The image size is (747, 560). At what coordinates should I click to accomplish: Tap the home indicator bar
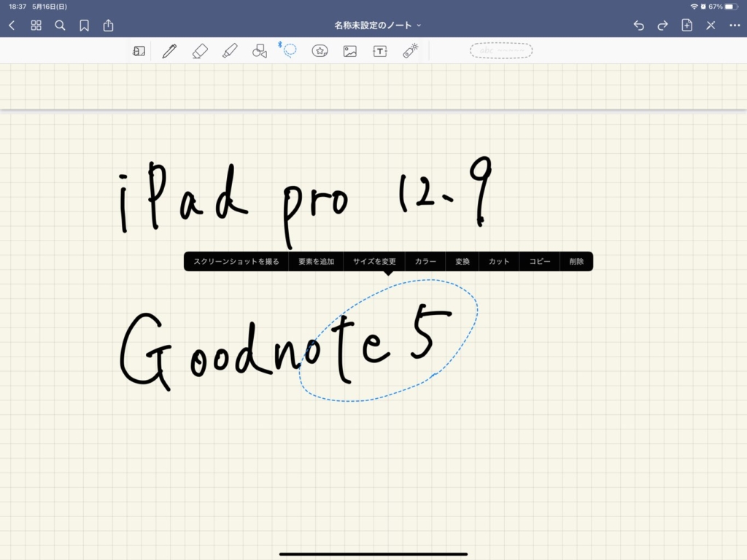373,554
